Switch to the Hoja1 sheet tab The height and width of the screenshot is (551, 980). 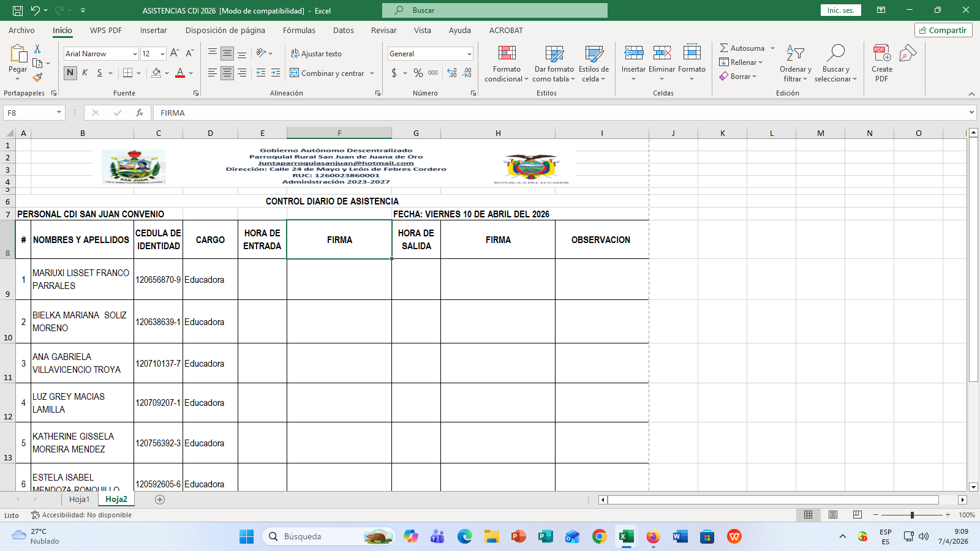tap(79, 500)
